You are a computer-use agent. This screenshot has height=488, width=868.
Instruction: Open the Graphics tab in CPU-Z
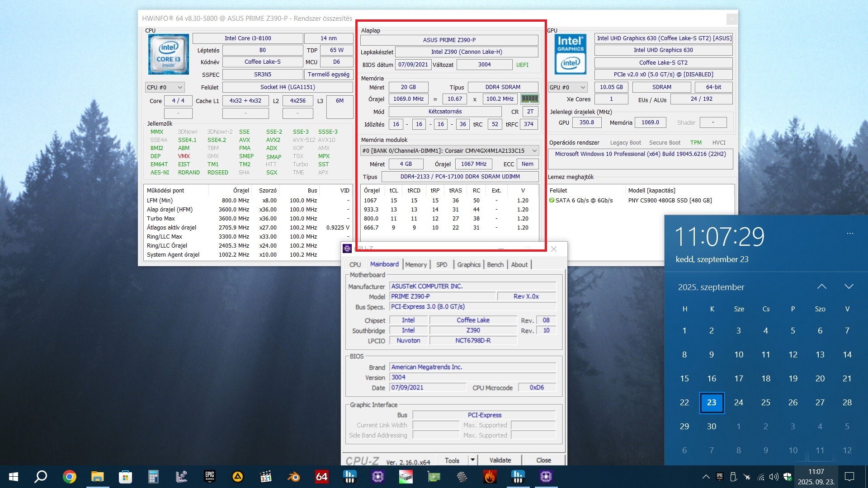[468, 264]
